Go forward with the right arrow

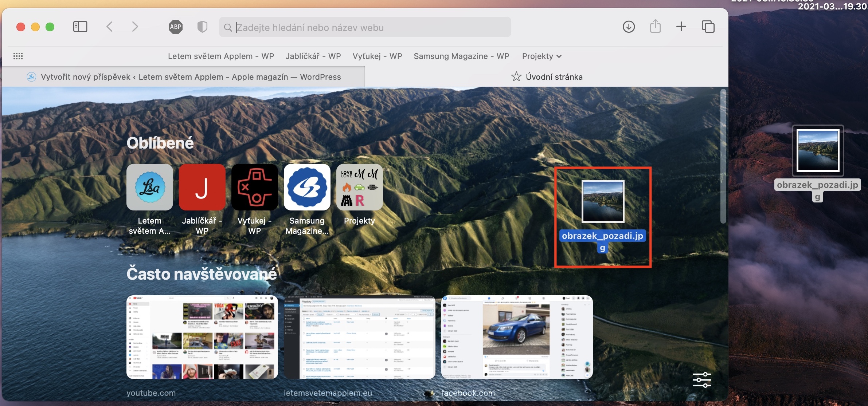[135, 27]
